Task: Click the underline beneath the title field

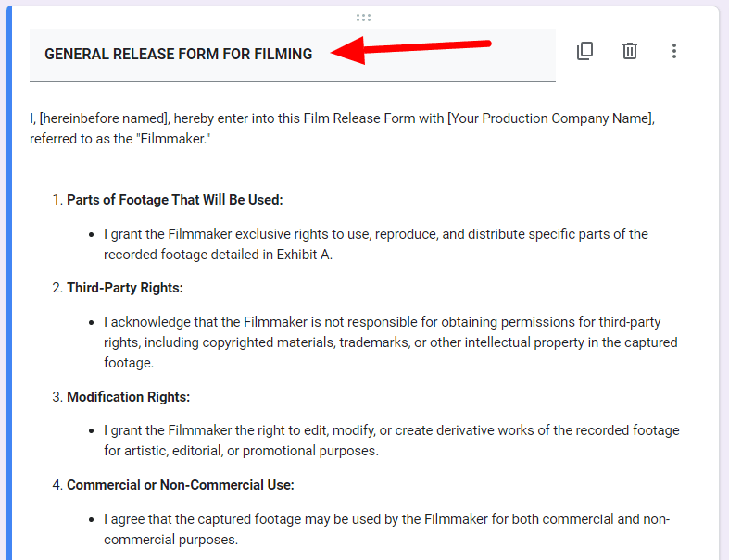Action: point(293,81)
